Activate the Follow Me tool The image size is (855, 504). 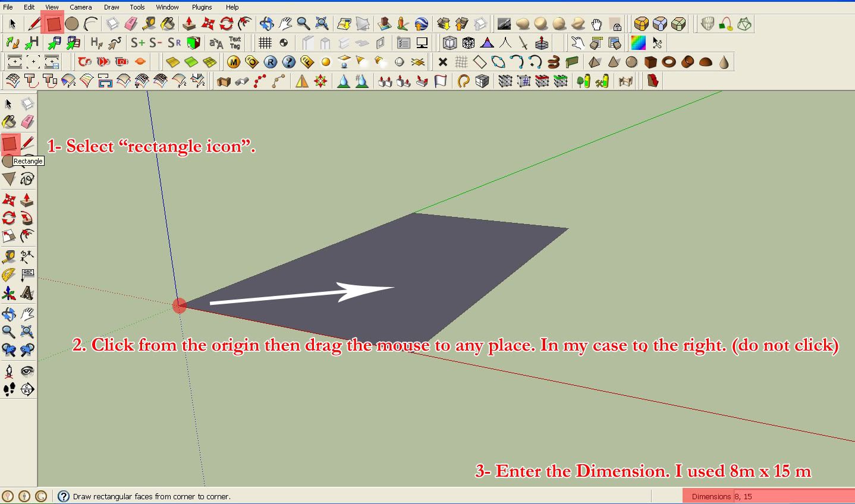coord(27,218)
